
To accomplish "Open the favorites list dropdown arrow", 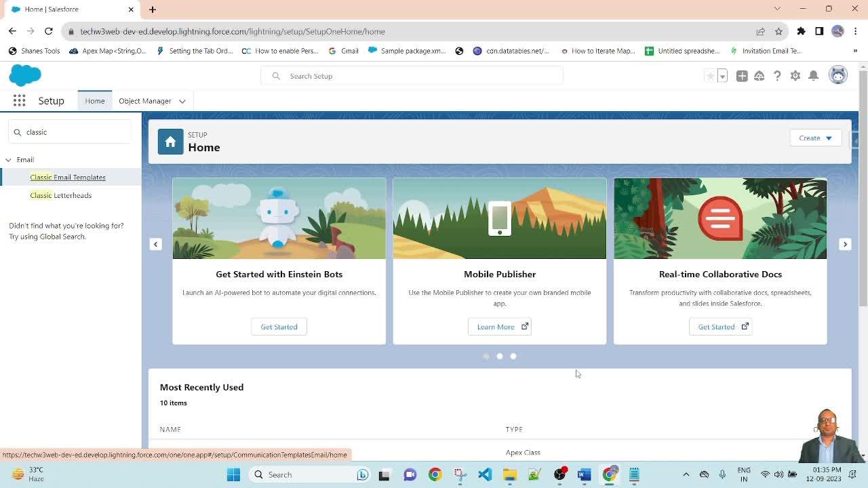I will pyautogui.click(x=722, y=76).
